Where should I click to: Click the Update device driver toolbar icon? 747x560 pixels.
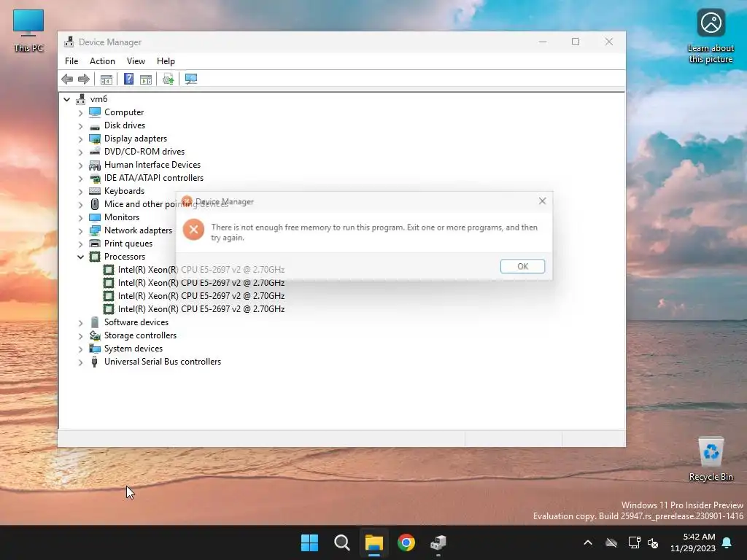click(169, 79)
